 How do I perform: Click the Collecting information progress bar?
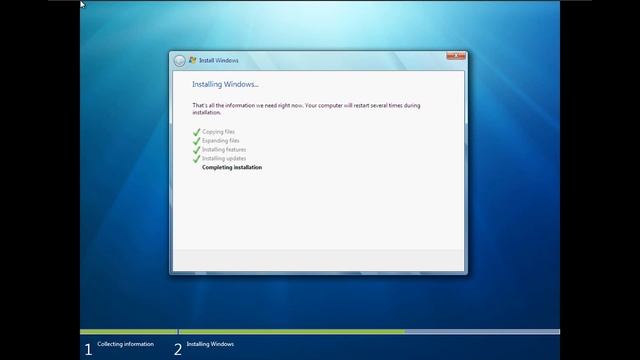pyautogui.click(x=129, y=332)
